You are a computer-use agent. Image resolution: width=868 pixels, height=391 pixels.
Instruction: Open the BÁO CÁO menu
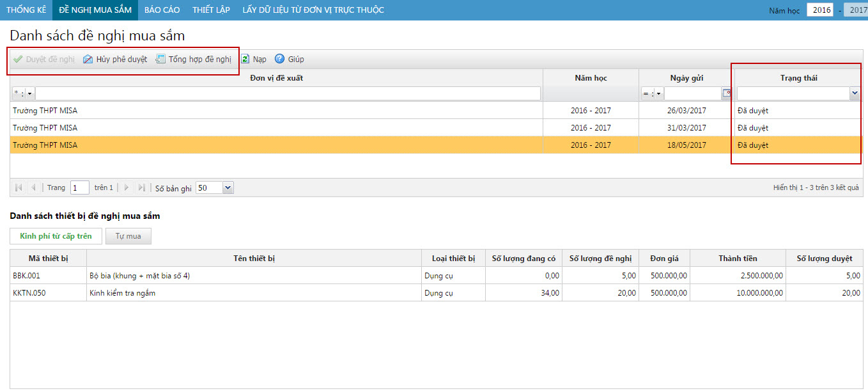[162, 10]
